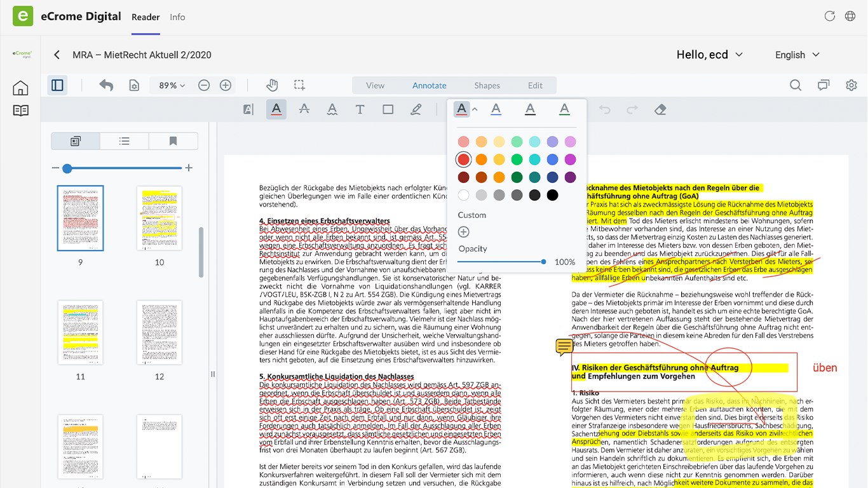868x488 pixels.
Task: Open the English language dropdown
Action: point(797,55)
